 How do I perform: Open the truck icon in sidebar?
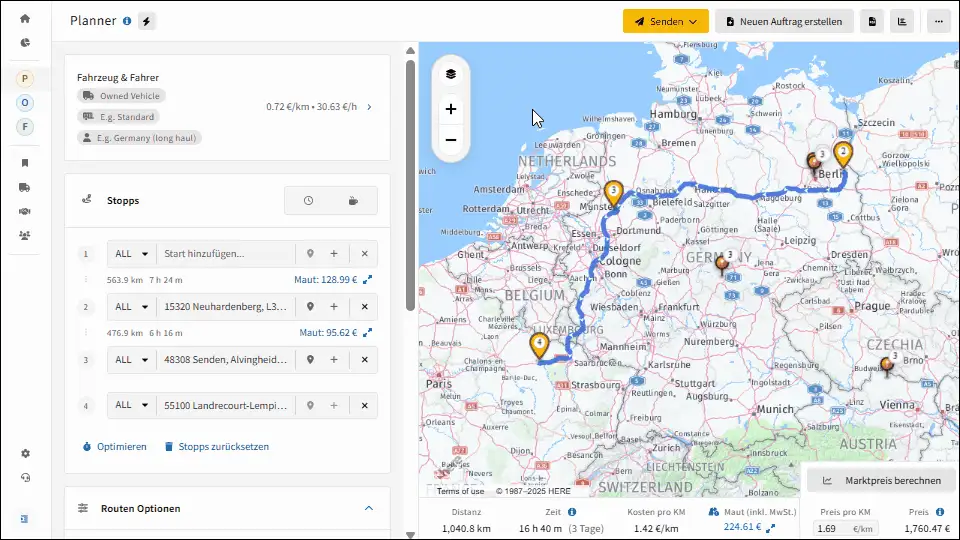[24, 187]
